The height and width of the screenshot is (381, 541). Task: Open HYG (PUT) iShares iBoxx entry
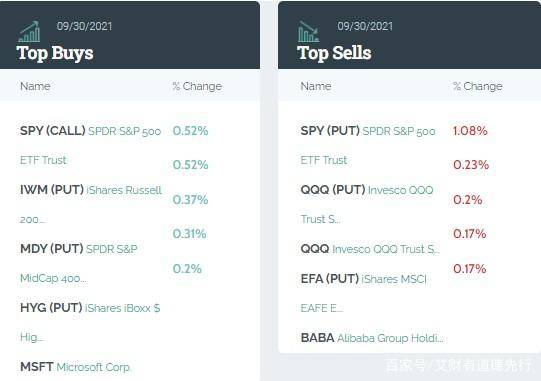[x=90, y=322]
